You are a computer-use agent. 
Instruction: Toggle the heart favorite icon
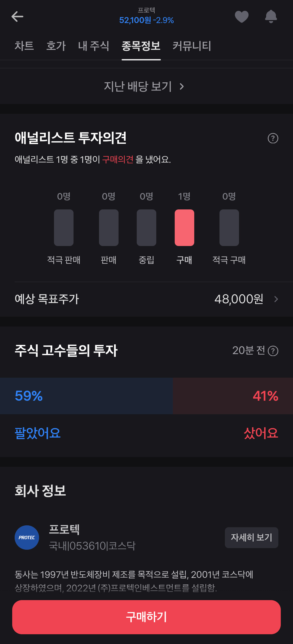(x=241, y=17)
